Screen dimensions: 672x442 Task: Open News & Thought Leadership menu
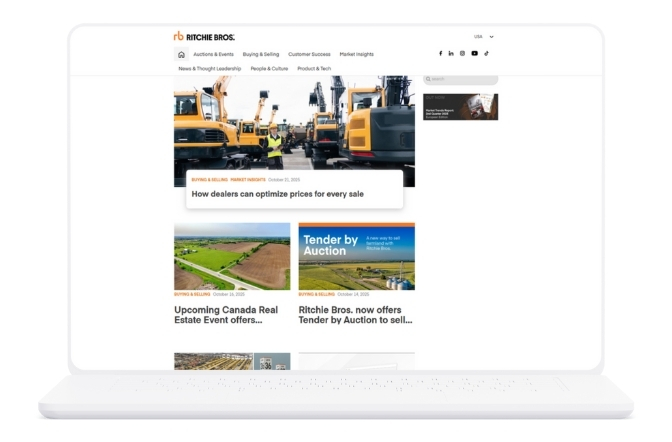[x=210, y=69]
